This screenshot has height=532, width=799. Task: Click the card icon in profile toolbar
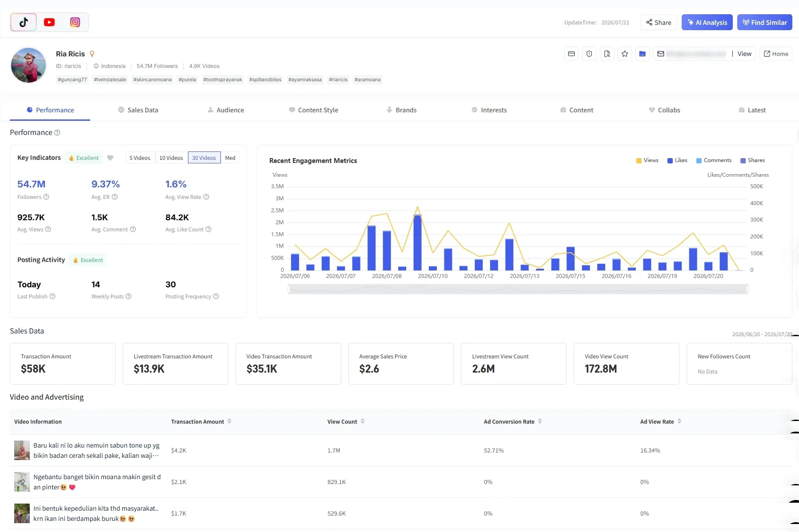coord(571,54)
